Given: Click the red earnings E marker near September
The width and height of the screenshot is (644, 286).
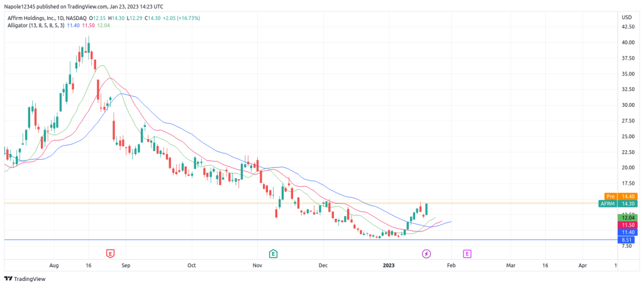Looking at the screenshot, I should pos(111,253).
